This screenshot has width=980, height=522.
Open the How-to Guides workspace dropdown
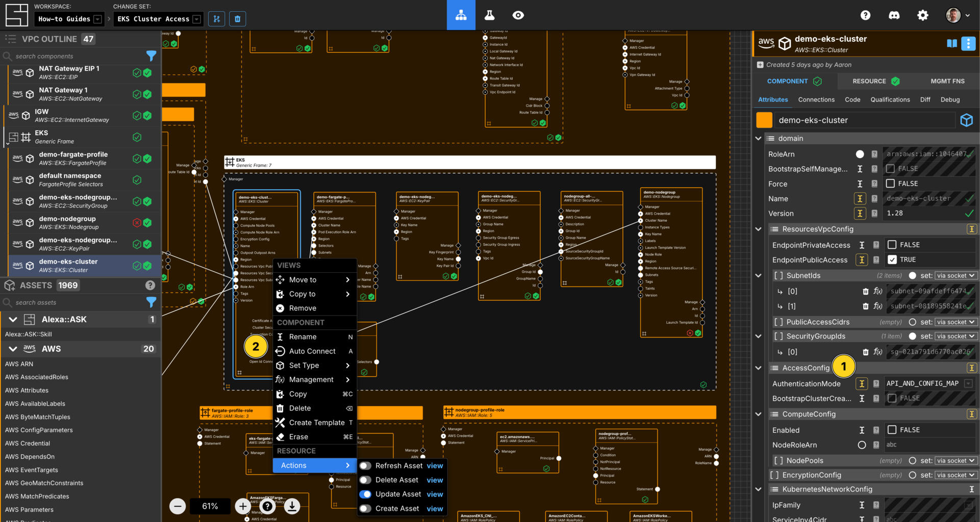[69, 19]
